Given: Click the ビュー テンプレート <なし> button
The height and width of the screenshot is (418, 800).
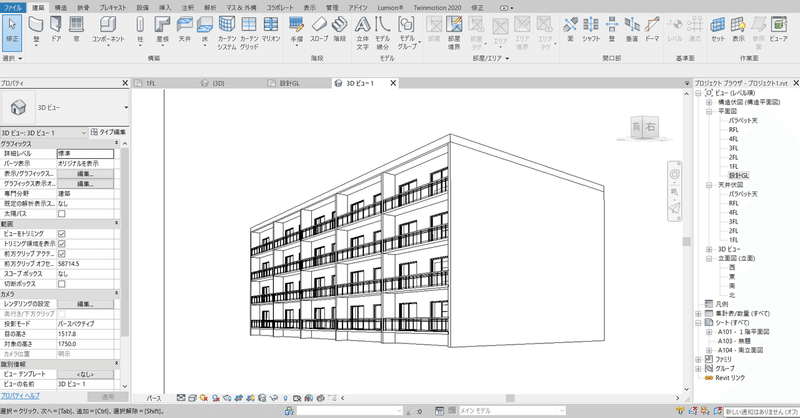Looking at the screenshot, I should (x=85, y=374).
